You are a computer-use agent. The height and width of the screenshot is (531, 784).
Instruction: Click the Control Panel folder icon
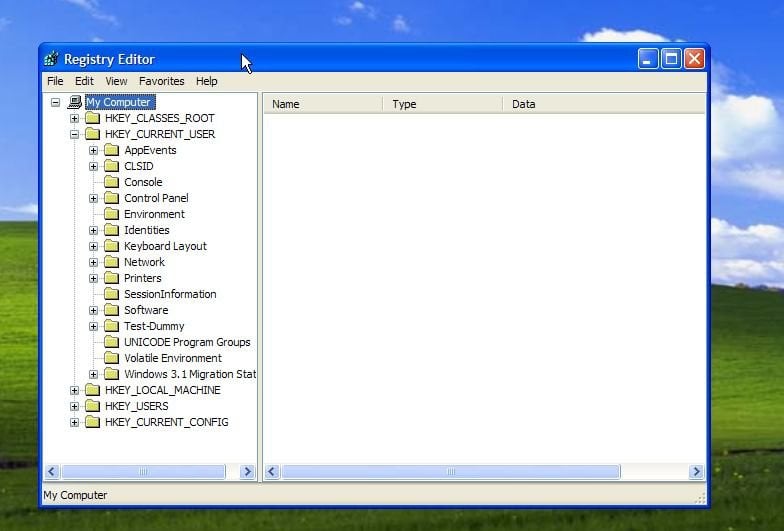click(112, 198)
